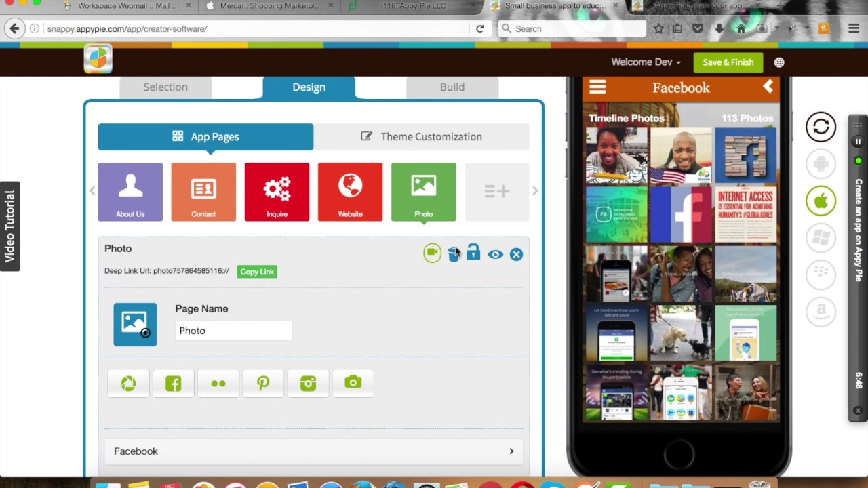
Task: Switch to the Design tab
Action: [x=309, y=87]
